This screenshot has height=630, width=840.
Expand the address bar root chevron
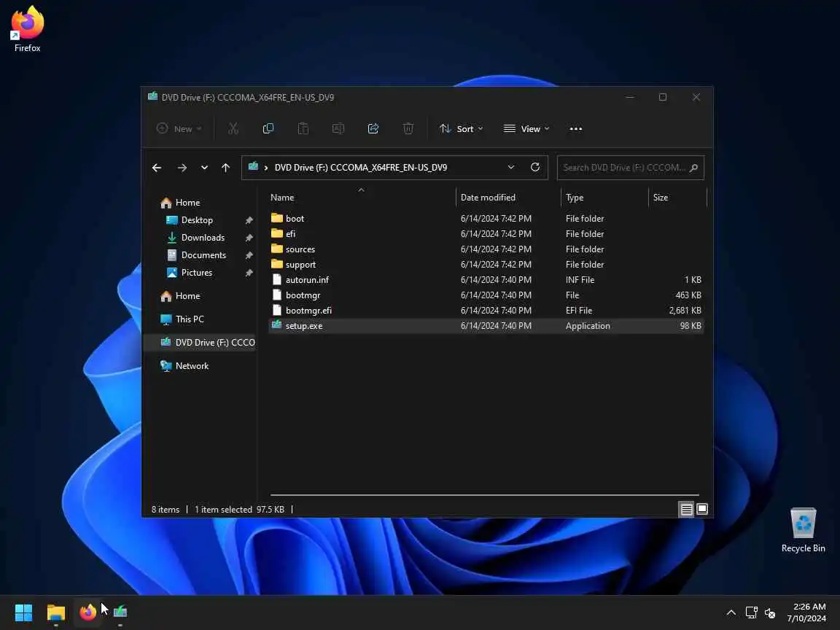point(265,168)
